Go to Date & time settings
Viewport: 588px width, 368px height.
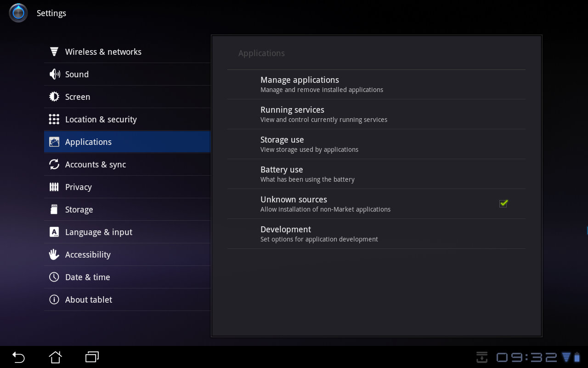coord(127,277)
